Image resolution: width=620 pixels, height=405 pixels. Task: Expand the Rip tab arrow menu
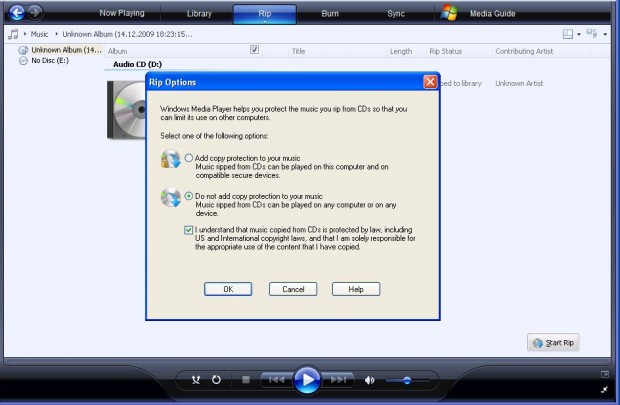tap(265, 22)
